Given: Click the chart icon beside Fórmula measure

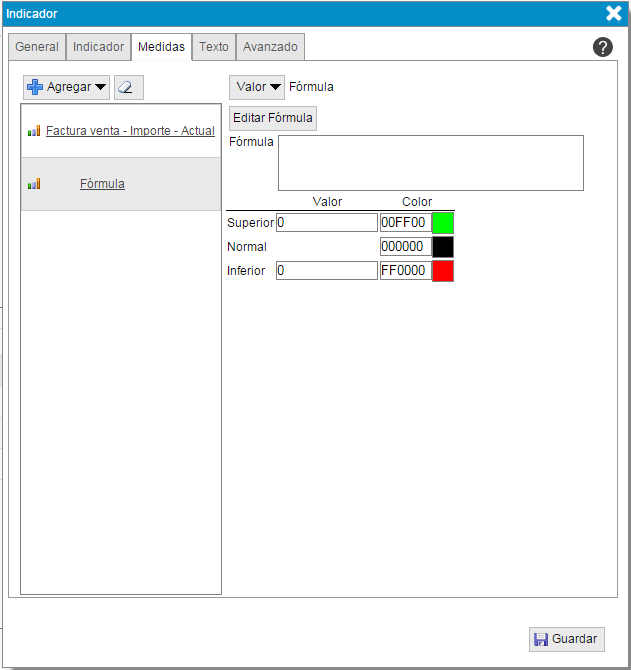Looking at the screenshot, I should point(34,184).
